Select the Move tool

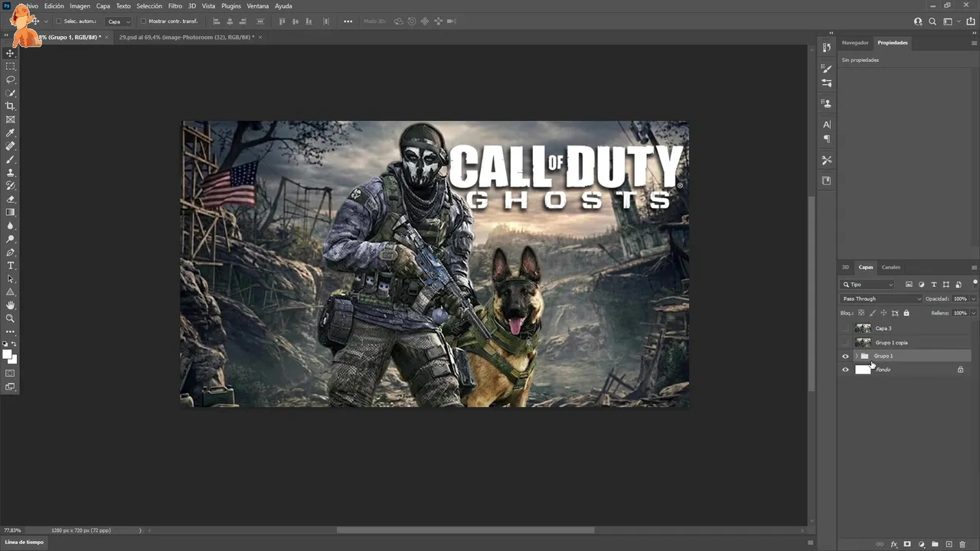(11, 54)
